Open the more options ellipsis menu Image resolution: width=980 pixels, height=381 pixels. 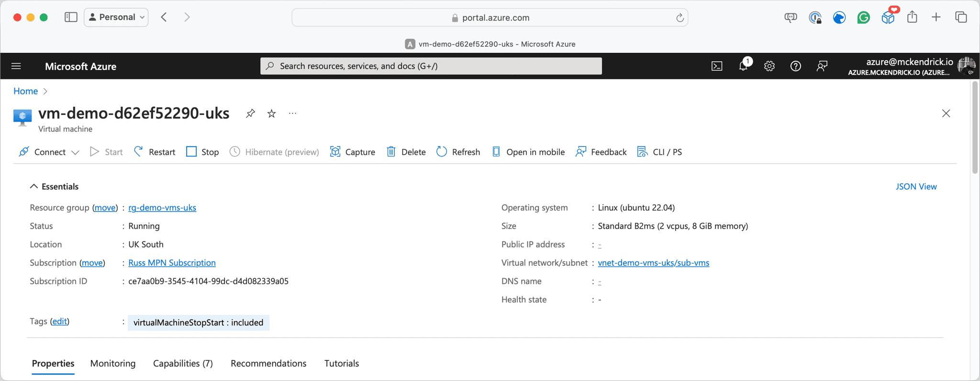(292, 113)
